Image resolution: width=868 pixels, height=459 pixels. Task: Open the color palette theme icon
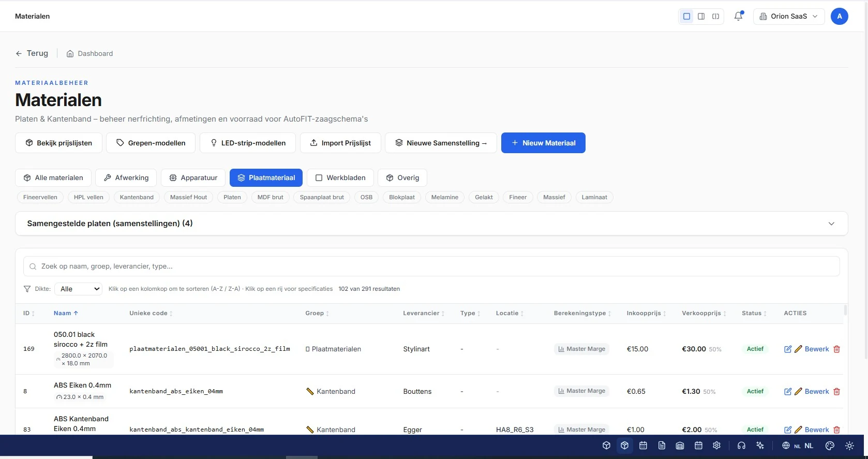tap(830, 446)
